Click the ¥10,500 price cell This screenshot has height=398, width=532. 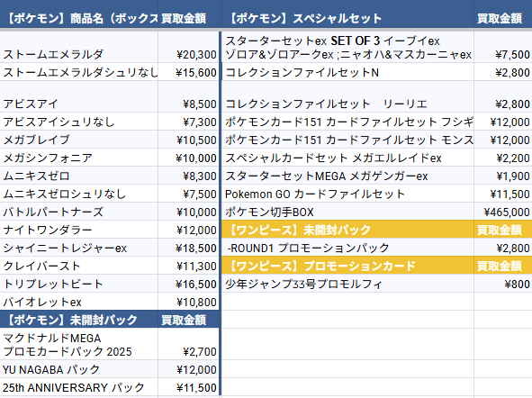click(x=189, y=140)
